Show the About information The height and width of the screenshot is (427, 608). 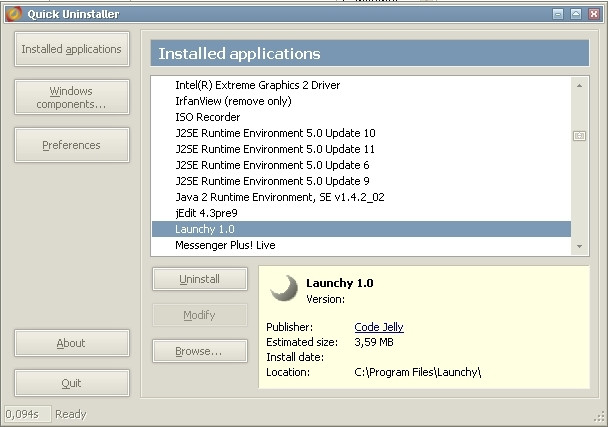tap(72, 343)
